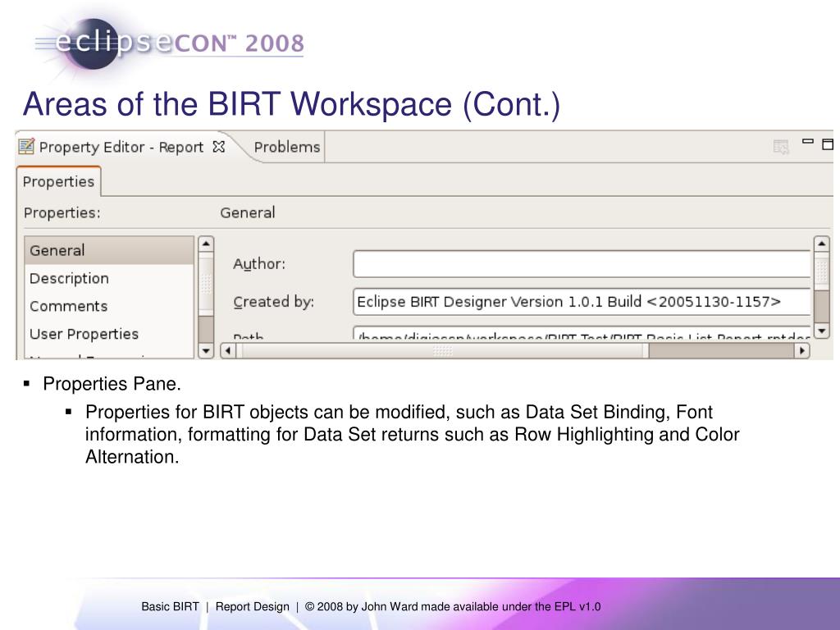This screenshot has height=630, width=840.
Task: Click the horizontal scrollbar right arrow
Action: [801, 351]
